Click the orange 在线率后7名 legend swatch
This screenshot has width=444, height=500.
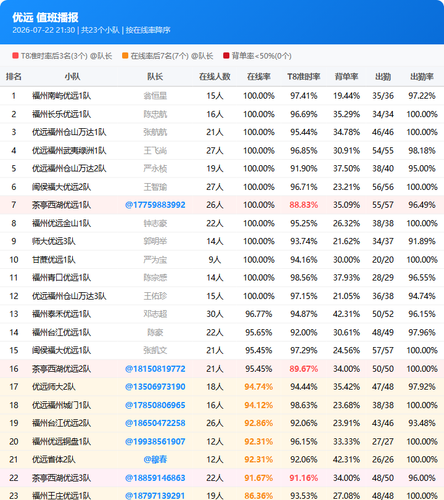(125, 56)
